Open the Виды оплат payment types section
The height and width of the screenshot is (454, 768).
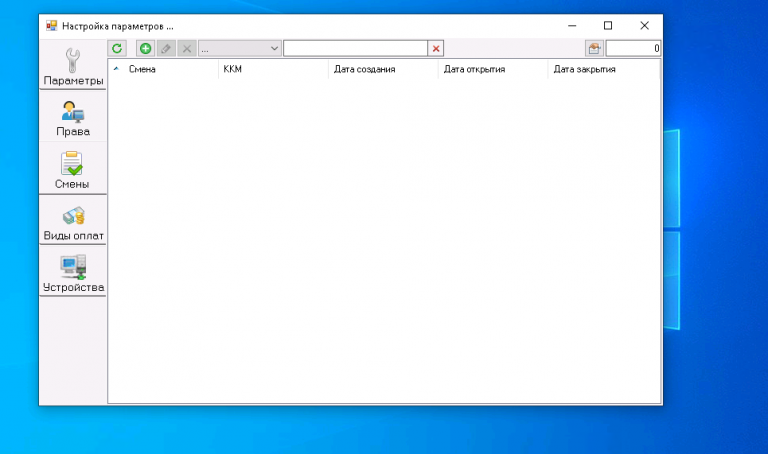pyautogui.click(x=73, y=220)
